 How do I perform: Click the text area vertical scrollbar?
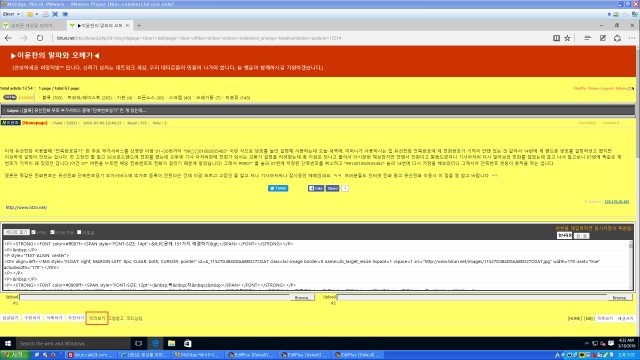631,265
